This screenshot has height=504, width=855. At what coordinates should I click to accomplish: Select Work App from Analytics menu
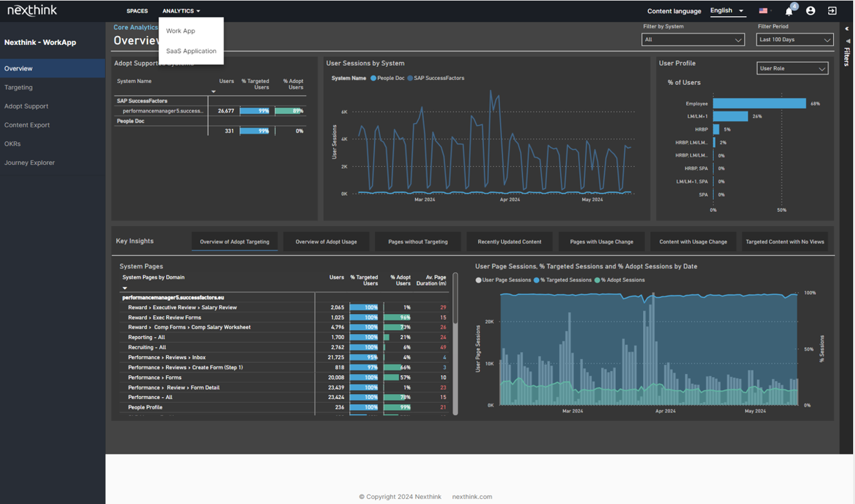point(180,31)
